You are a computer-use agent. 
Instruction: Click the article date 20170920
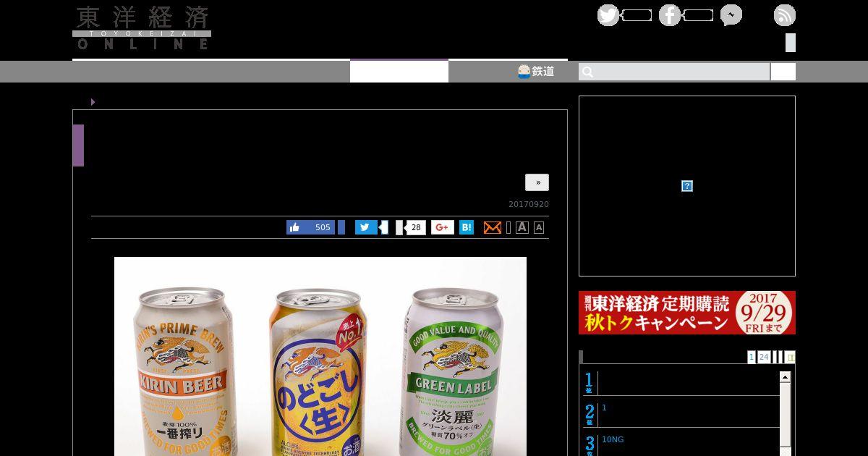[529, 205]
